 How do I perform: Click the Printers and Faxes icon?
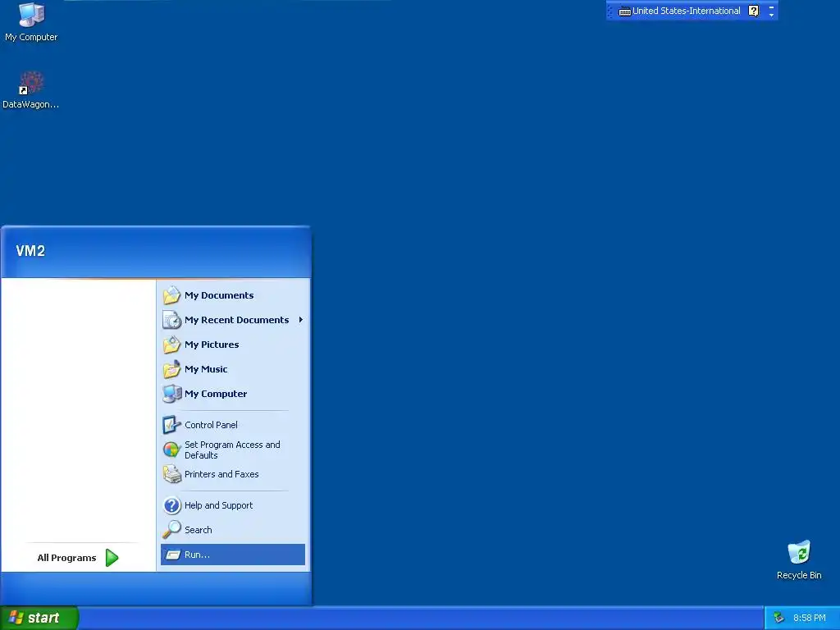tap(171, 474)
